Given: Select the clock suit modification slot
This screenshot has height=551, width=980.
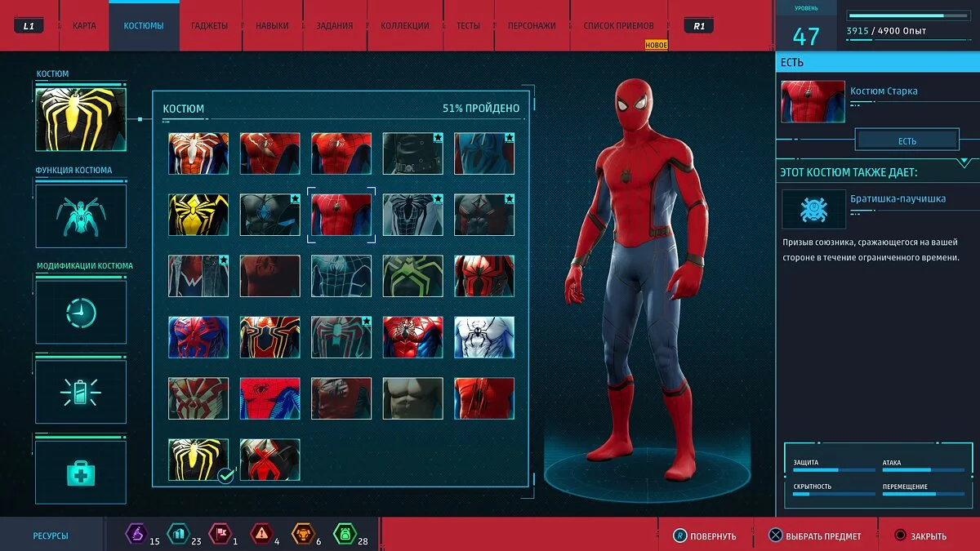Looking at the screenshot, I should click(81, 313).
